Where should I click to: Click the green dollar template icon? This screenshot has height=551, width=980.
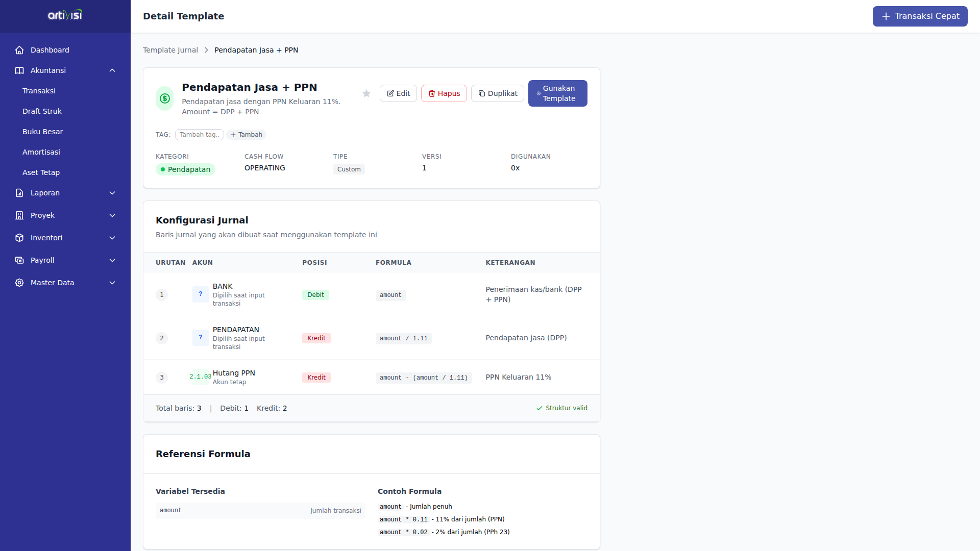click(165, 98)
